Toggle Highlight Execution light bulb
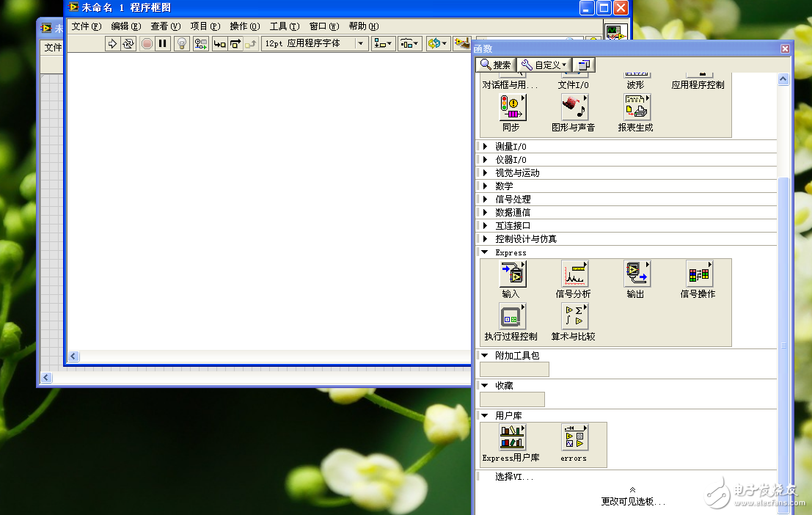Viewport: 812px width, 515px height. click(182, 43)
